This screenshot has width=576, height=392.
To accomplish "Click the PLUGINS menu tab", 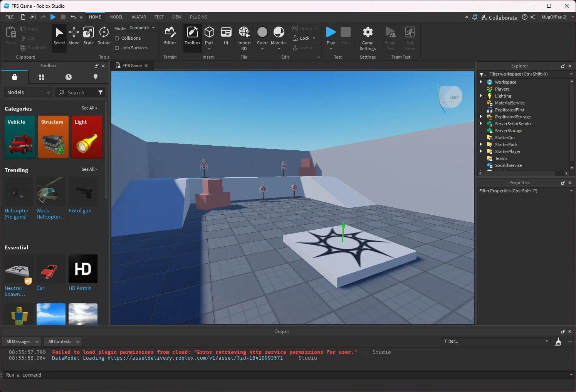I will point(198,17).
